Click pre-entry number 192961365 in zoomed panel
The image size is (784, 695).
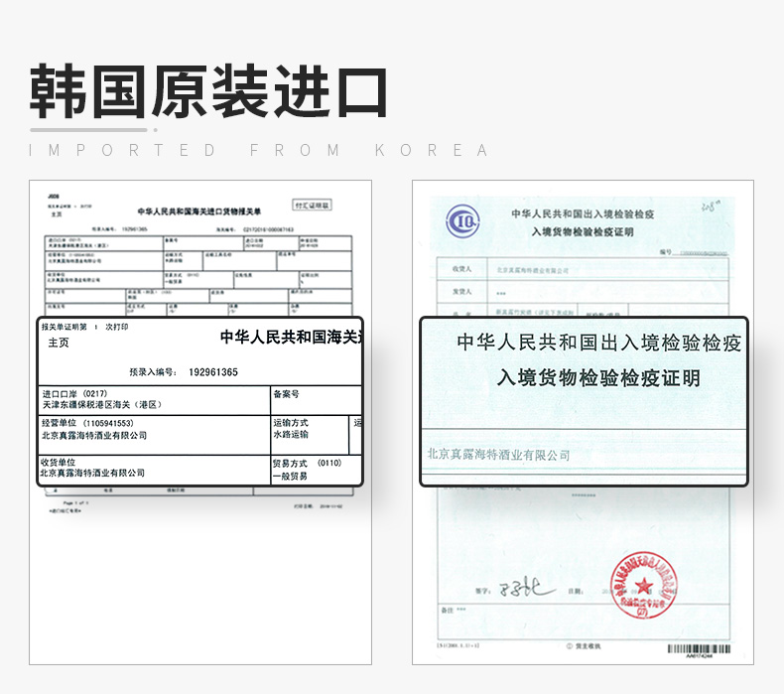[213, 372]
